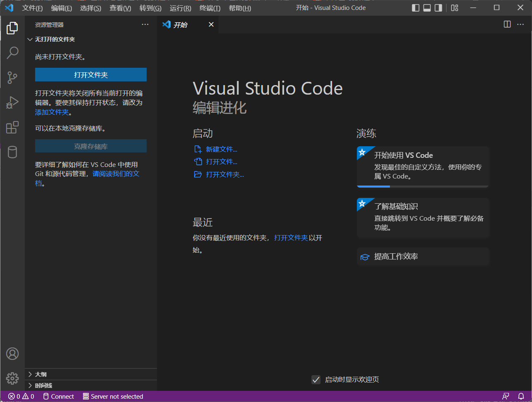Click Server not selected status item

pyautogui.click(x=113, y=396)
